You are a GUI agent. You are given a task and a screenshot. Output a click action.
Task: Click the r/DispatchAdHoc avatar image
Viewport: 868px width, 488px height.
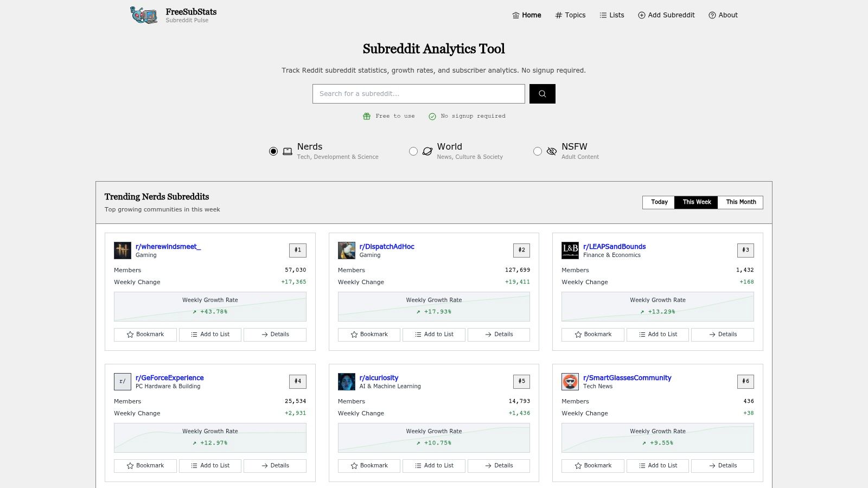347,251
